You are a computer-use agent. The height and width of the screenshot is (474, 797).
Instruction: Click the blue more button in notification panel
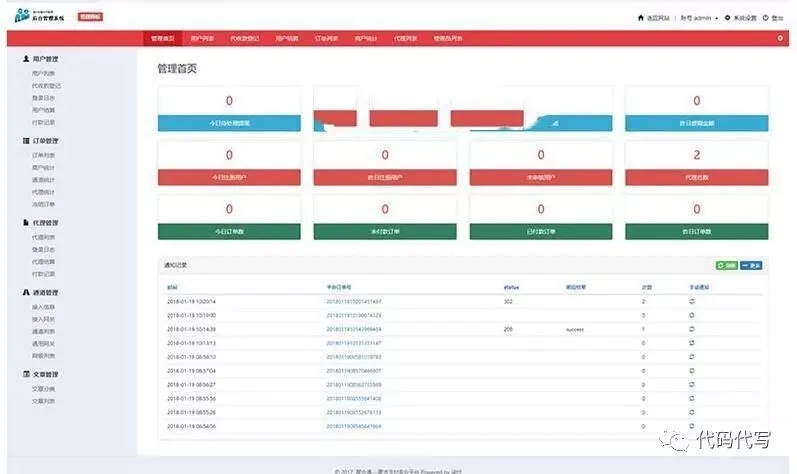pyautogui.click(x=751, y=265)
